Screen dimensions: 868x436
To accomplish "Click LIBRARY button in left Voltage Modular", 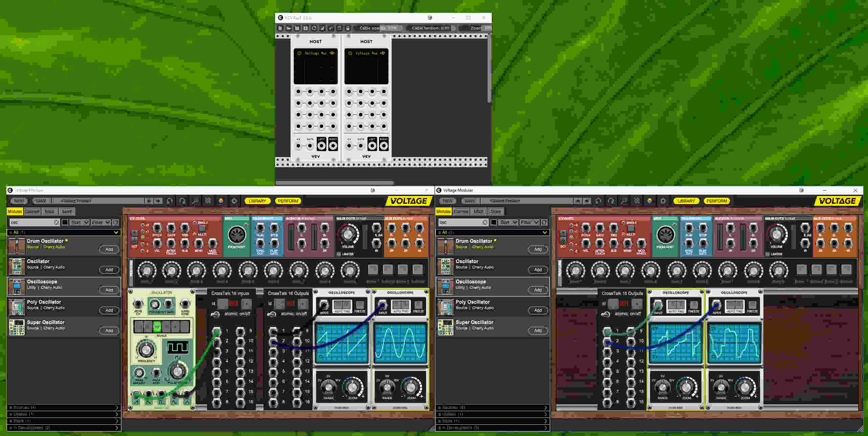I will tap(258, 201).
